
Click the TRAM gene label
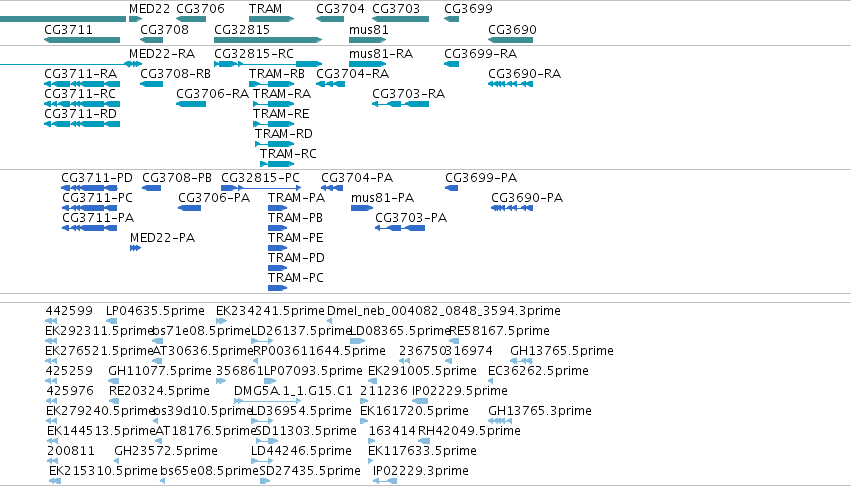coord(265,9)
